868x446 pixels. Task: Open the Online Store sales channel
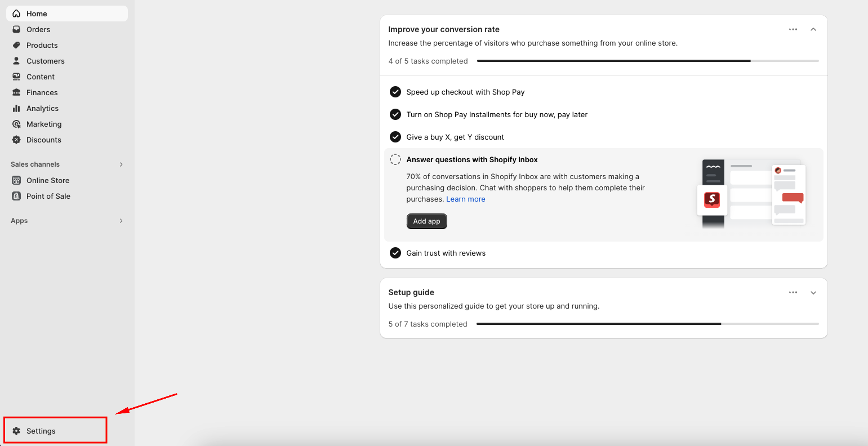(x=48, y=180)
